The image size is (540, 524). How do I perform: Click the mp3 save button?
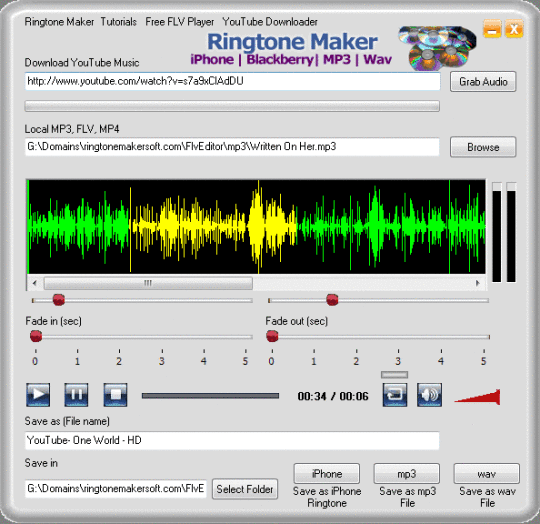click(407, 474)
